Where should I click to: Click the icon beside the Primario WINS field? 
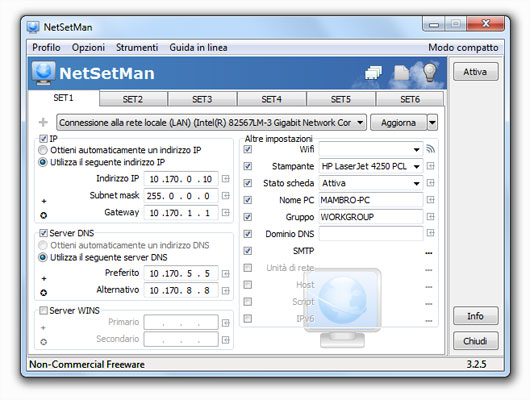tap(225, 323)
